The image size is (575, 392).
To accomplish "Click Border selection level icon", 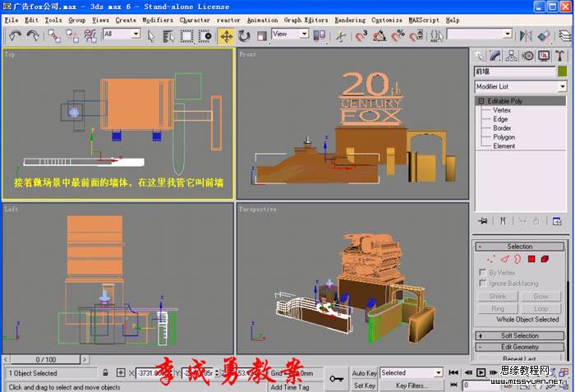I will (x=517, y=259).
